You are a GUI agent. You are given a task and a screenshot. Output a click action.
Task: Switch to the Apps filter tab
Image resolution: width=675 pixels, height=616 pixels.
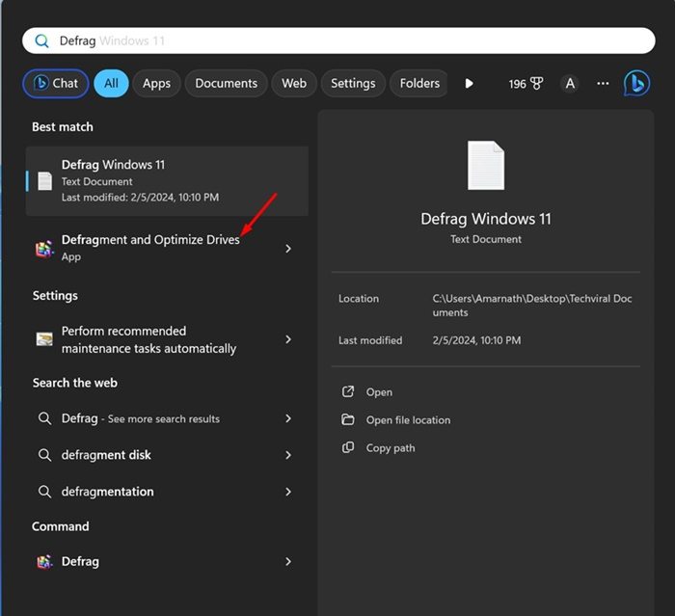tap(156, 84)
